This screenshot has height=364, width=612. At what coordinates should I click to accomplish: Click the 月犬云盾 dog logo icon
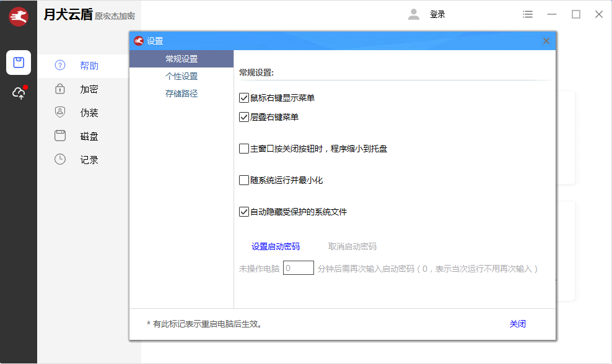pyautogui.click(x=19, y=17)
